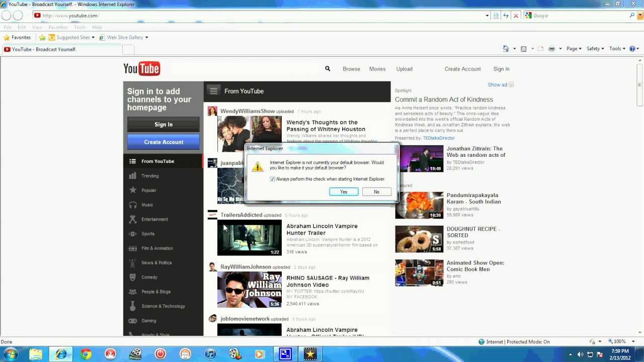Open Google Chrome from the taskbar
644x362 pixels.
click(86, 354)
